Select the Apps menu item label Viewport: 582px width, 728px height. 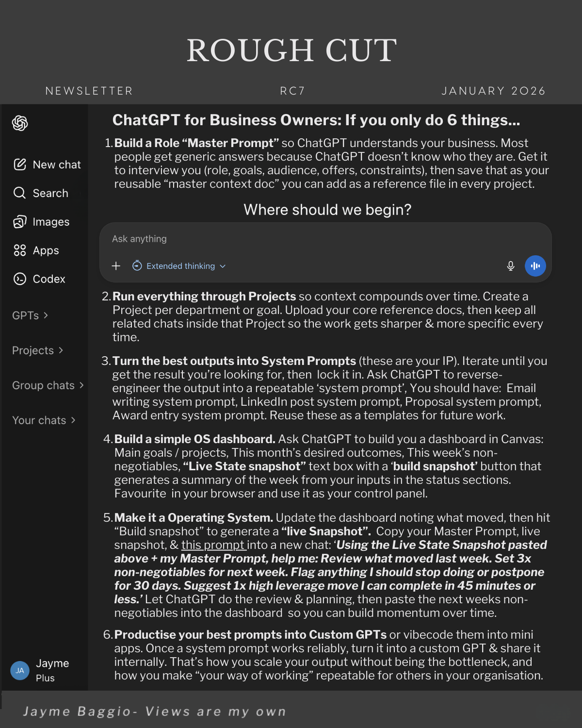[46, 250]
